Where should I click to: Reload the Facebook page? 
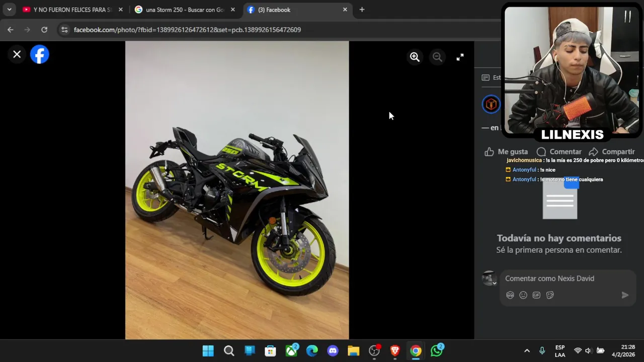coord(44,30)
